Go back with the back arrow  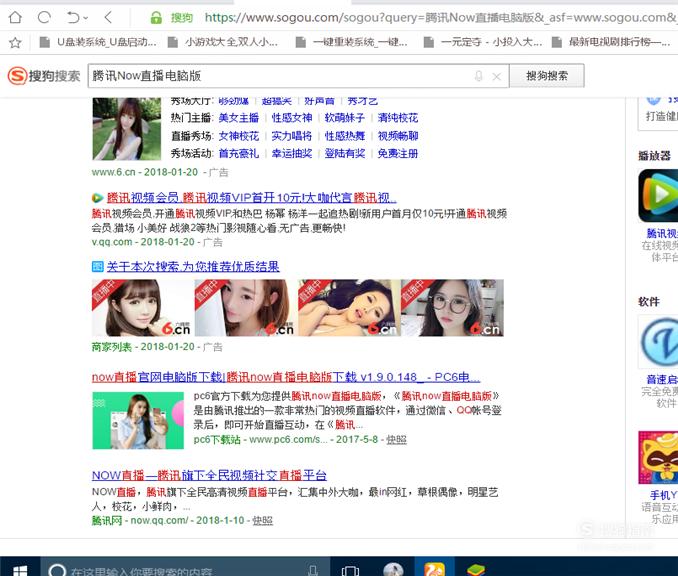(x=108, y=18)
